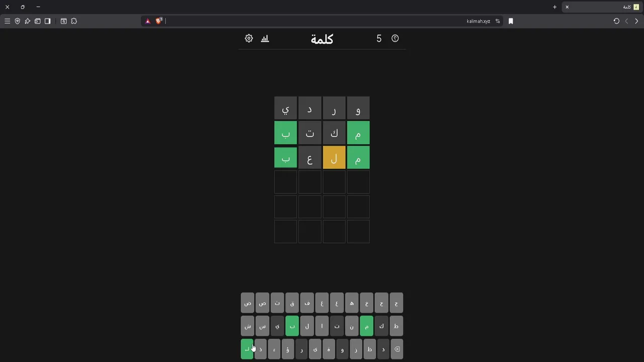Tap the ه key
This screenshot has width=644, height=362.
pyautogui.click(x=352, y=303)
